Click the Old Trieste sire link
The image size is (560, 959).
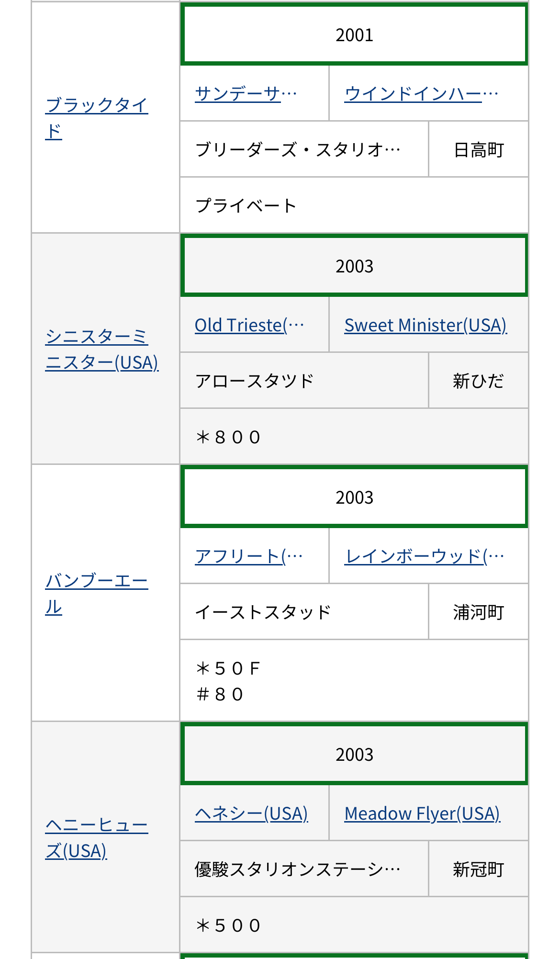[249, 325]
